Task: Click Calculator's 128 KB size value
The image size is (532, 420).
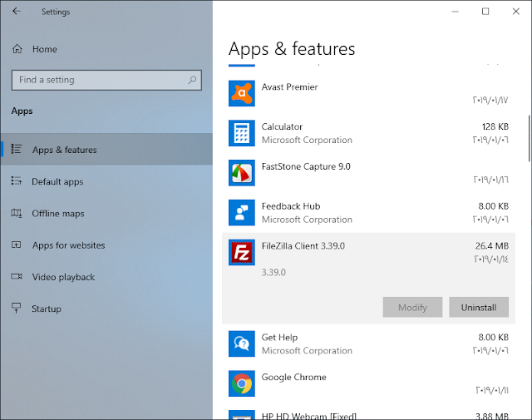Action: pos(495,126)
